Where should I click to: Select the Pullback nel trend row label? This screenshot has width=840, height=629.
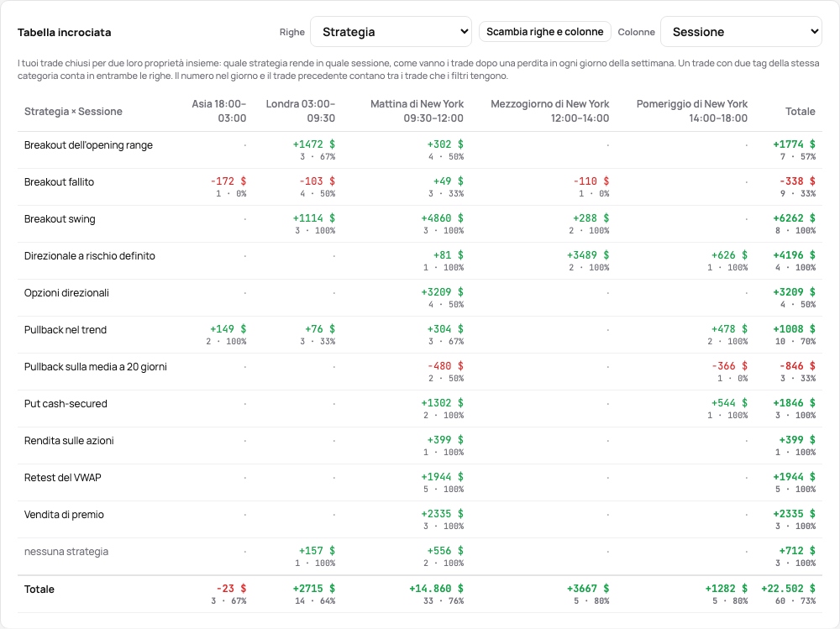(x=66, y=330)
